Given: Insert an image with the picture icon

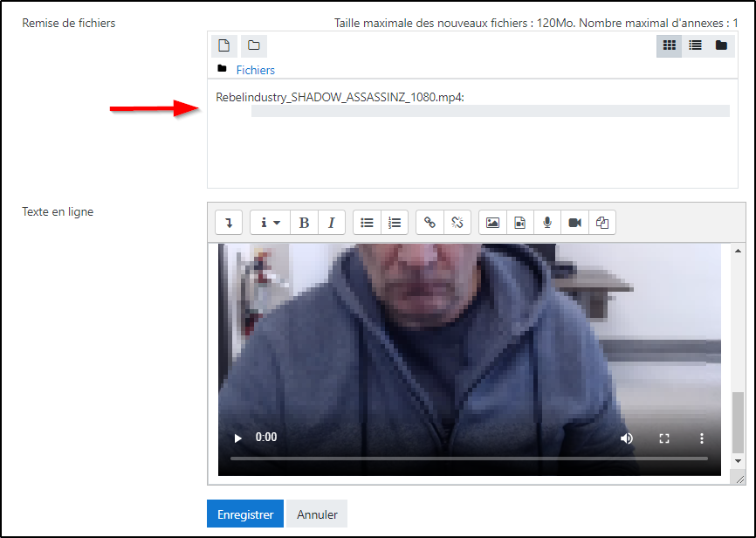Looking at the screenshot, I should click(492, 223).
